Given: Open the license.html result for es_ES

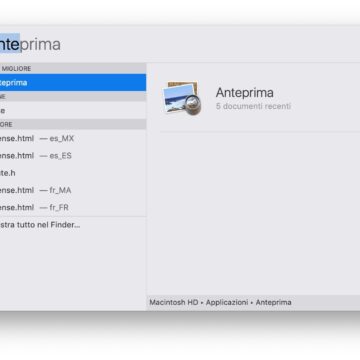Looking at the screenshot, I should point(73,156).
